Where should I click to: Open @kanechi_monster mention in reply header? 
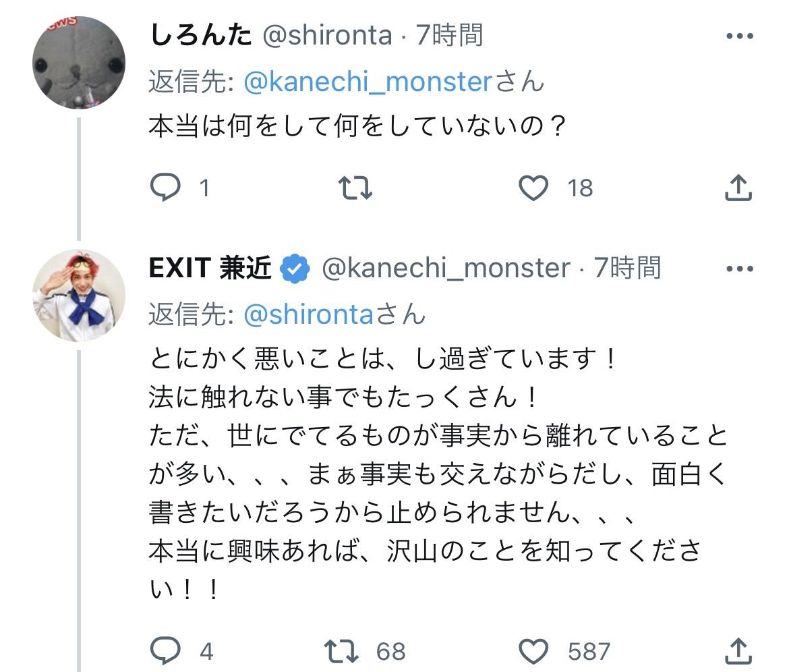pyautogui.click(x=368, y=82)
